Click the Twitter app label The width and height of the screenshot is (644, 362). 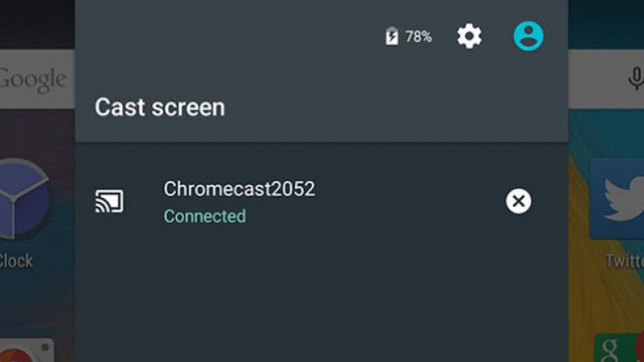pos(625,261)
